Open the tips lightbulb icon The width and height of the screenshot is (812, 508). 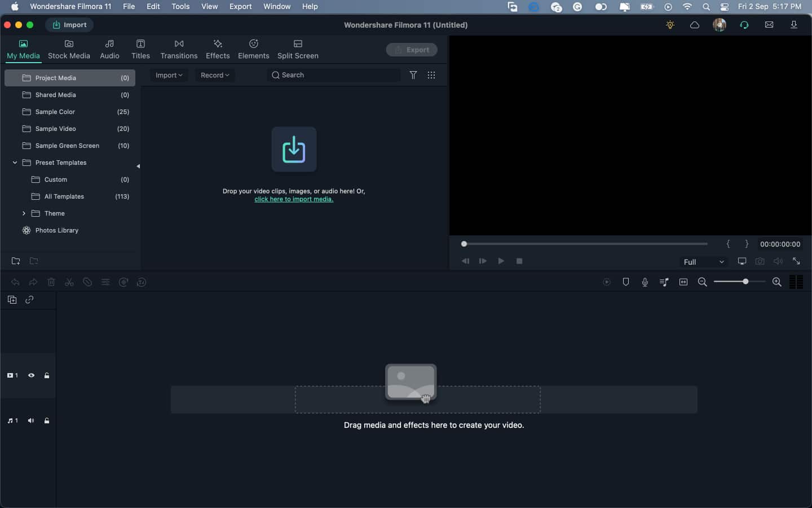[670, 25]
